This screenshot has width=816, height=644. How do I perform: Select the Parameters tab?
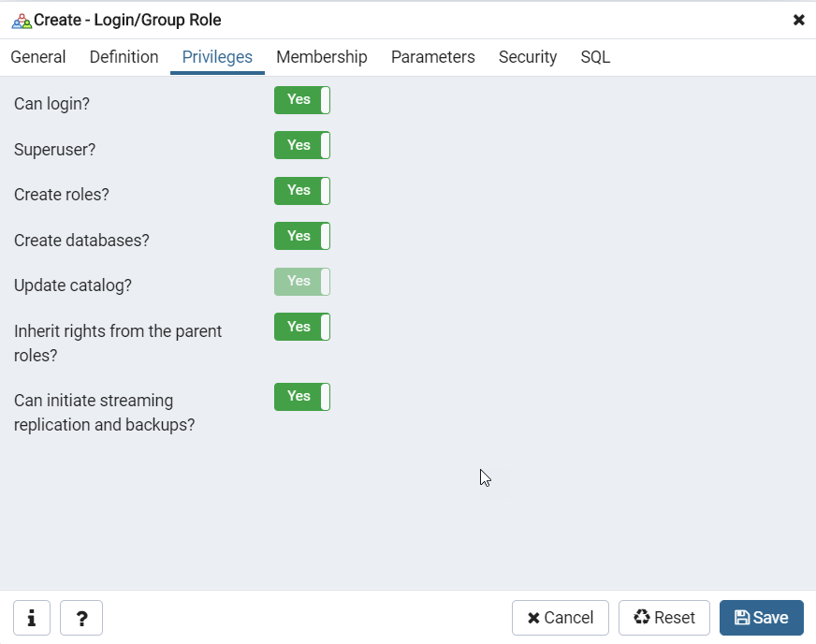432,57
